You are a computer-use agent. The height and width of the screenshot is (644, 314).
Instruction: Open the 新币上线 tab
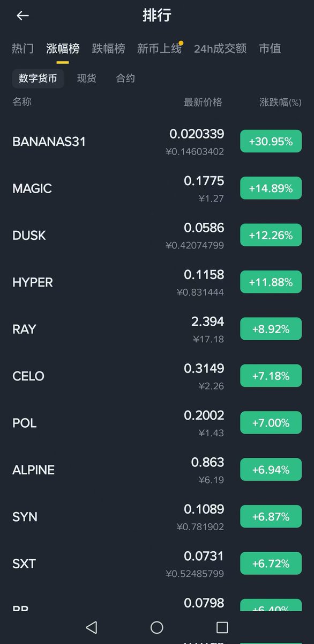pos(159,49)
